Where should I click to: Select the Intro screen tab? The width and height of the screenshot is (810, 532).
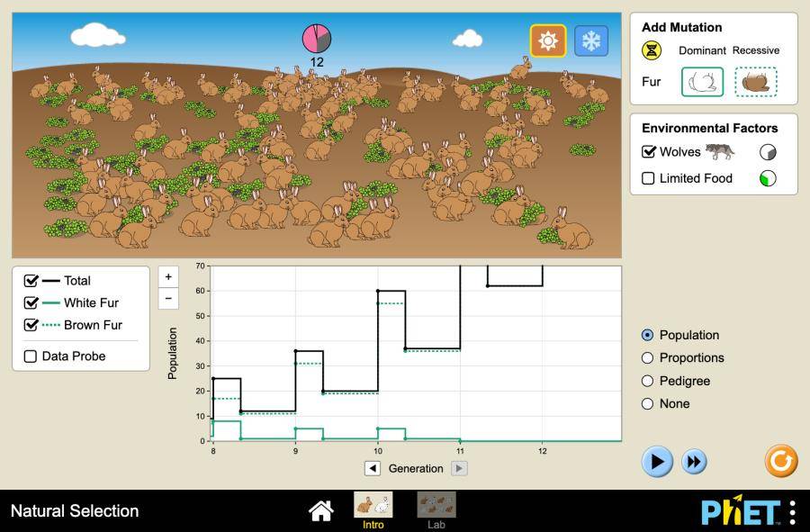373,504
